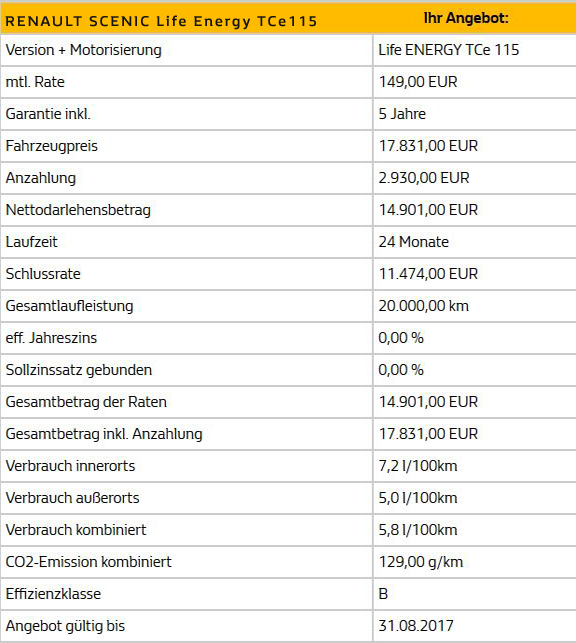Select the 'Garantie inkl.' row label
Screen dimensions: 576x643
click(x=48, y=114)
